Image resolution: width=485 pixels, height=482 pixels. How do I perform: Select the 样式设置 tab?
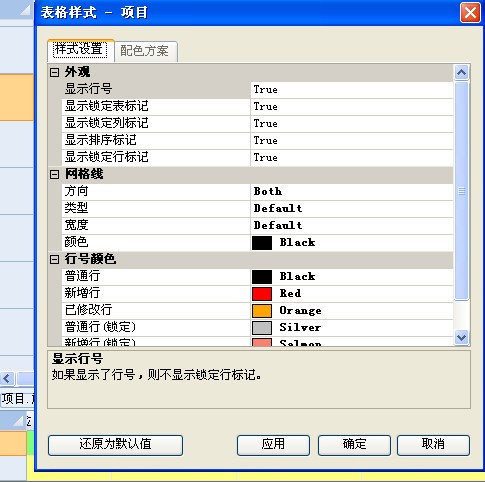[x=80, y=50]
